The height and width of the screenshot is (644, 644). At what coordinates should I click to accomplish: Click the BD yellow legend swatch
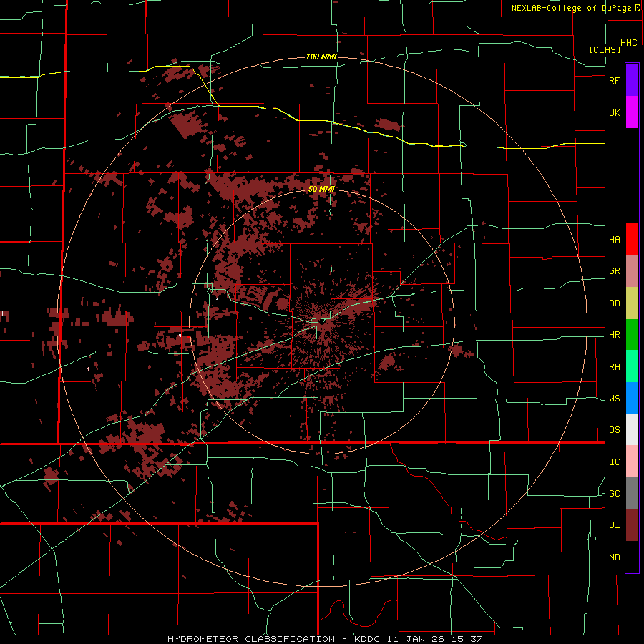pyautogui.click(x=632, y=303)
